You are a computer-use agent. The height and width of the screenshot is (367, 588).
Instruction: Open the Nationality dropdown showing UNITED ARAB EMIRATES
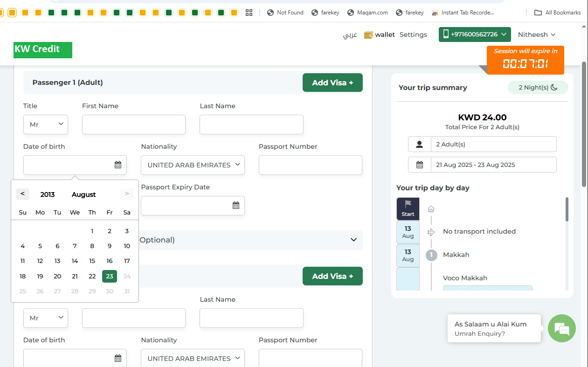(193, 165)
